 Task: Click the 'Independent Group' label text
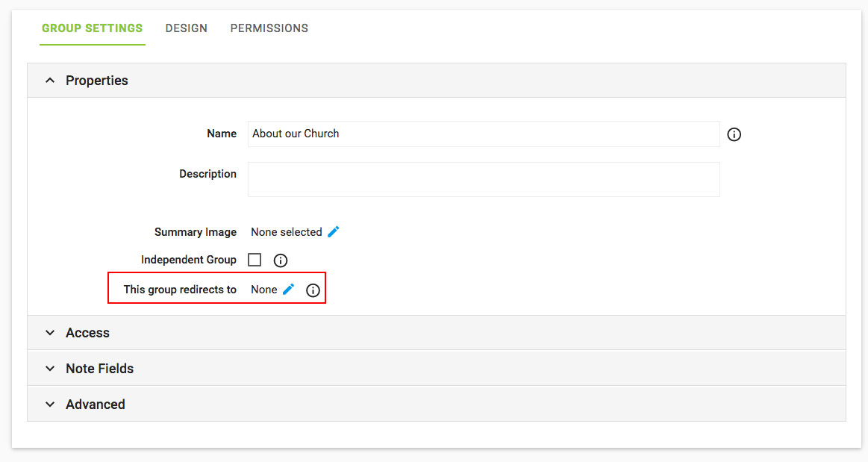point(188,260)
